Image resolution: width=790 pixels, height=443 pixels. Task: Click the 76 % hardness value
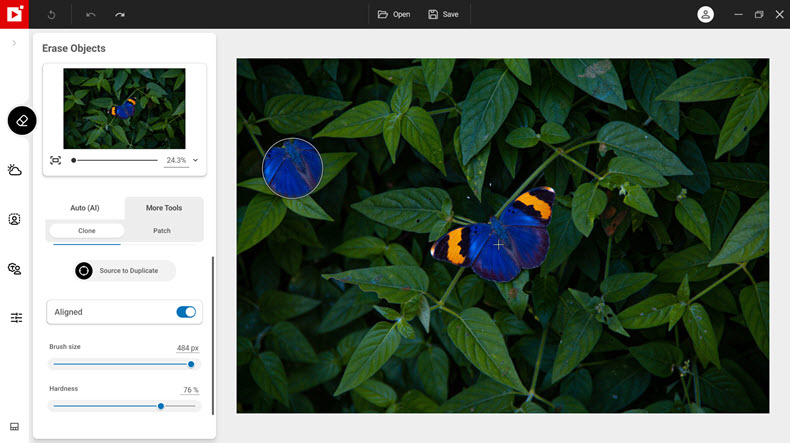click(x=190, y=390)
